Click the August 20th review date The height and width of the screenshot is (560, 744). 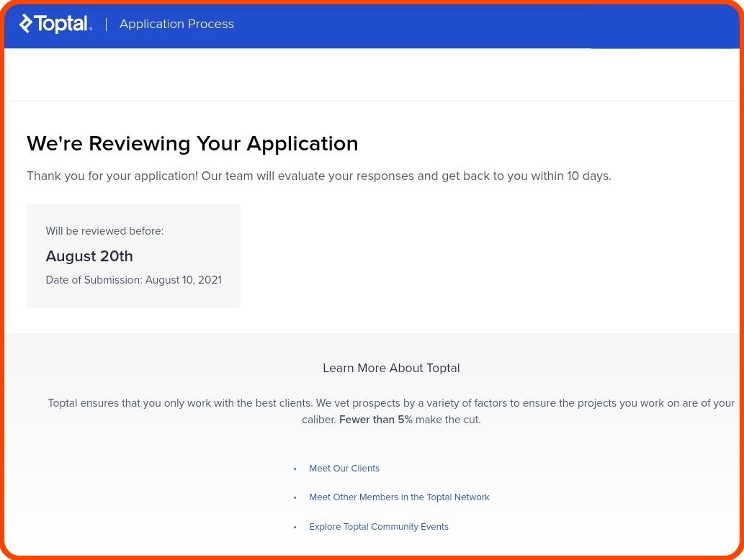(x=89, y=256)
